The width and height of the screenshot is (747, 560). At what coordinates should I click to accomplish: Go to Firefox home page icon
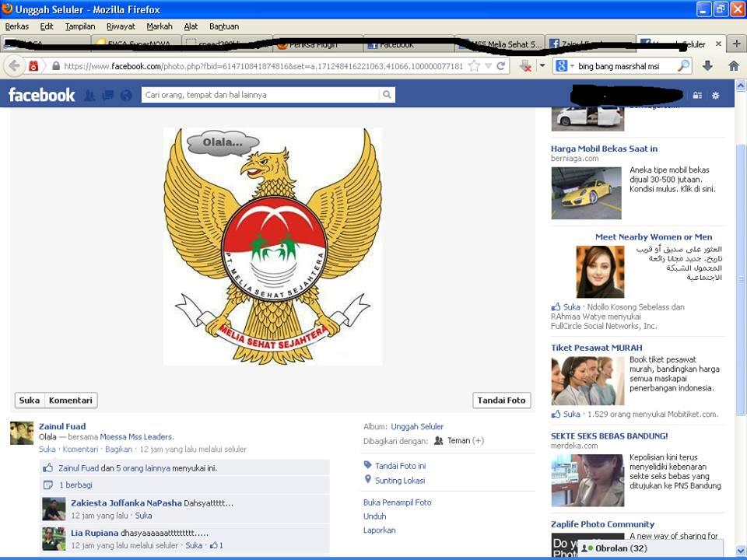click(x=734, y=65)
